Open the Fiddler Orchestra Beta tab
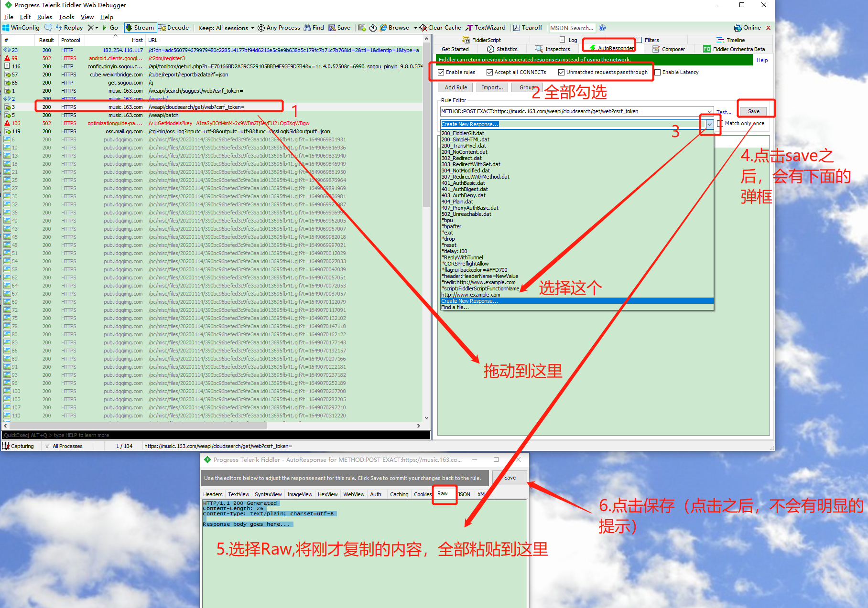This screenshot has width=868, height=608. point(734,49)
